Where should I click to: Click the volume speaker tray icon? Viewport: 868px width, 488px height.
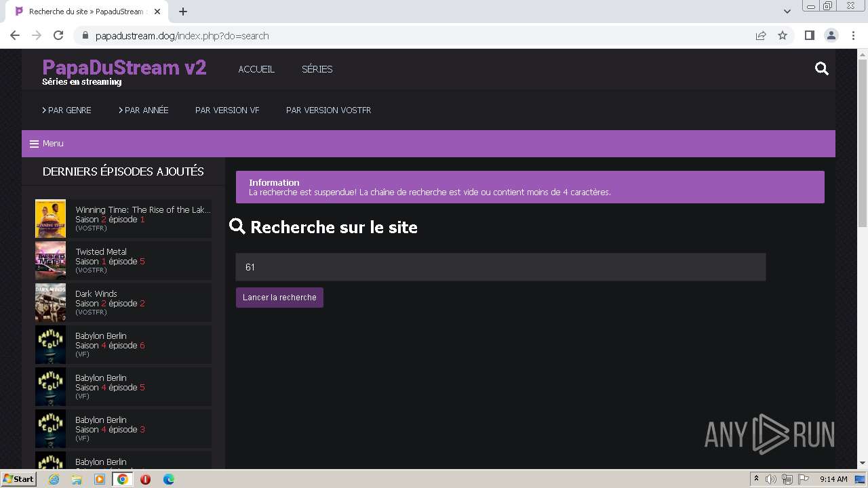pos(771,479)
